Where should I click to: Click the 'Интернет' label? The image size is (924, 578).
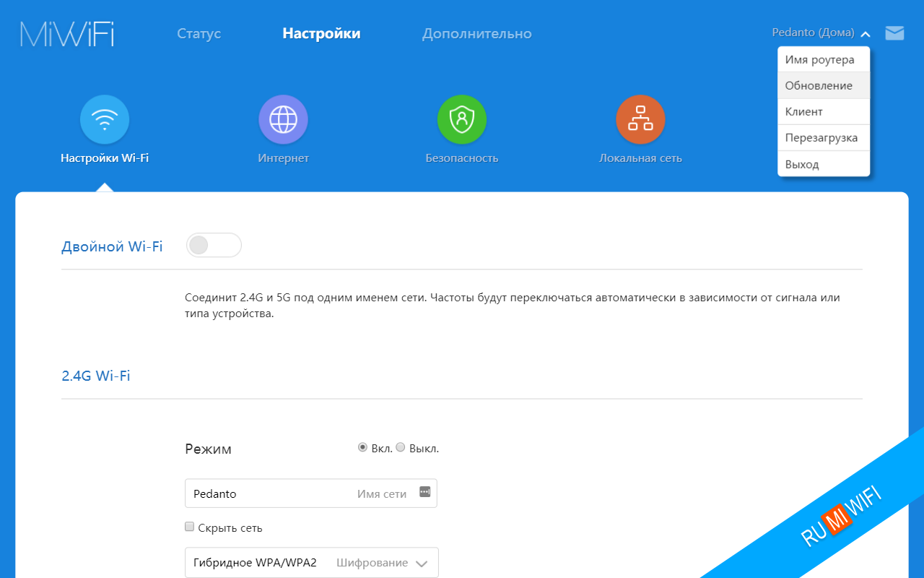283,158
